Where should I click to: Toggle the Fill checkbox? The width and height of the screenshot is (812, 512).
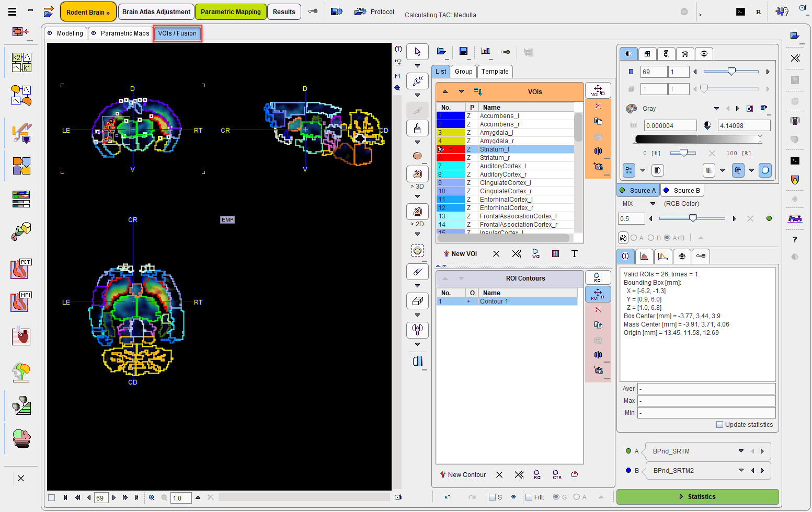click(x=529, y=497)
